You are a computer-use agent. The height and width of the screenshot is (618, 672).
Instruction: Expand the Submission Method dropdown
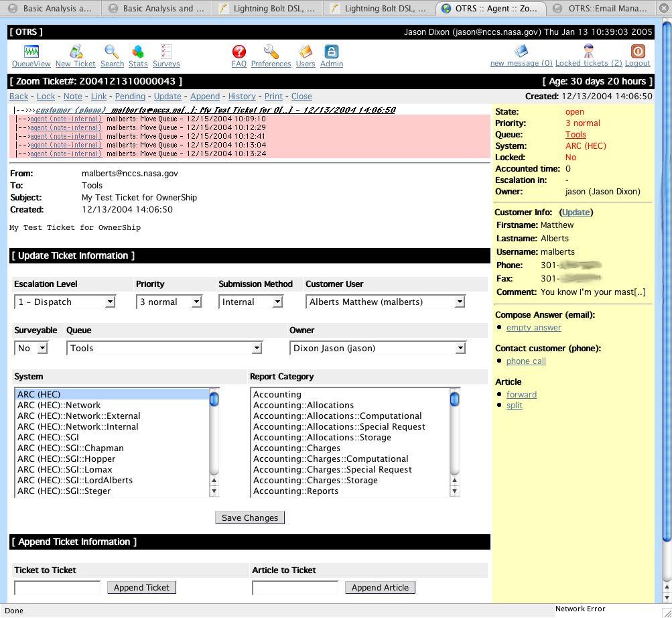coord(251,302)
